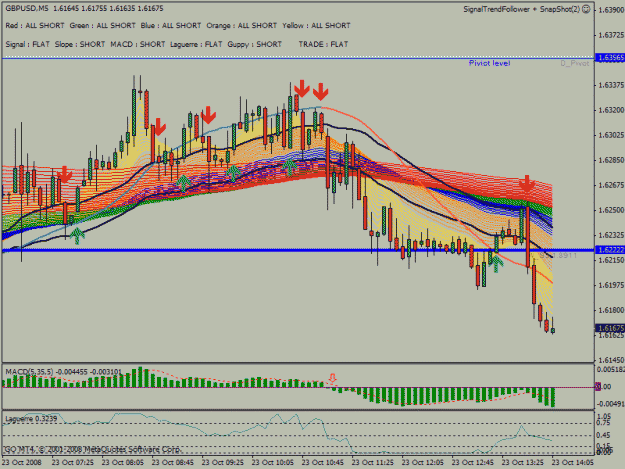Click the hollow red arrow in MACD panel
This screenshot has width=625, height=469.
click(x=332, y=378)
